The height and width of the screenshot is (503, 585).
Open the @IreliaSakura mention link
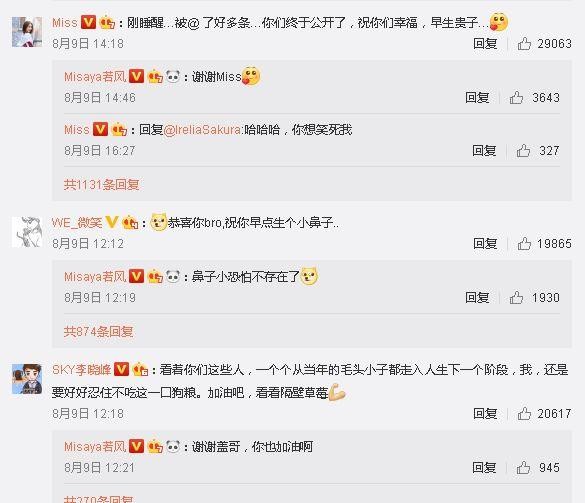pyautogui.click(x=203, y=130)
